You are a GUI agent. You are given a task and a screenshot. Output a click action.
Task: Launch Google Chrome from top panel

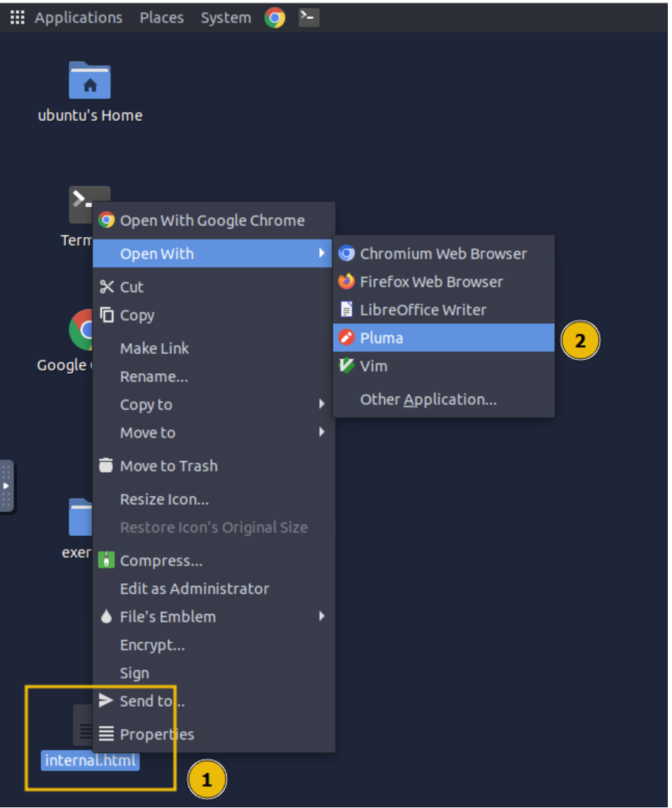click(275, 18)
